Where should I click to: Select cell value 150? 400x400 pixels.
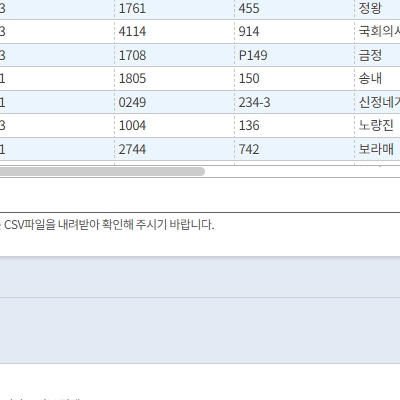coord(249,79)
